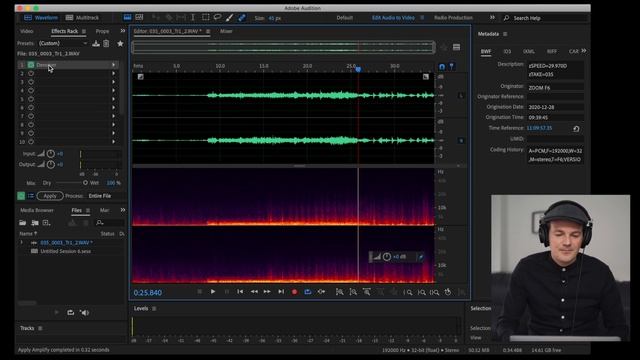Toggle loop playback button
This screenshot has height=360, width=640.
pos(308,292)
